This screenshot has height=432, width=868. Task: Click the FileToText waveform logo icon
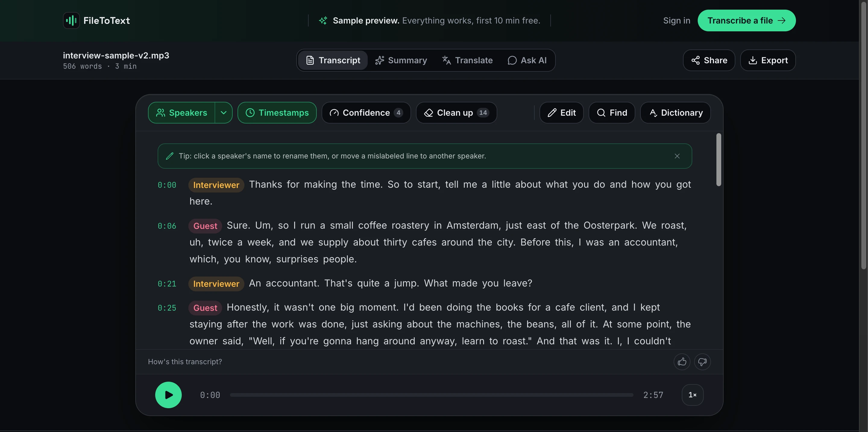pos(71,20)
